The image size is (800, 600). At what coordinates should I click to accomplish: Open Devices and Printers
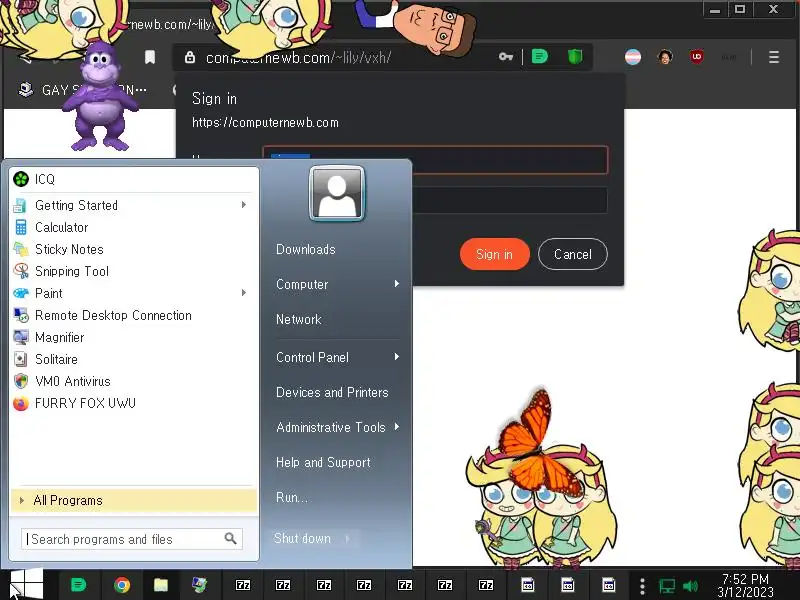[x=332, y=392]
